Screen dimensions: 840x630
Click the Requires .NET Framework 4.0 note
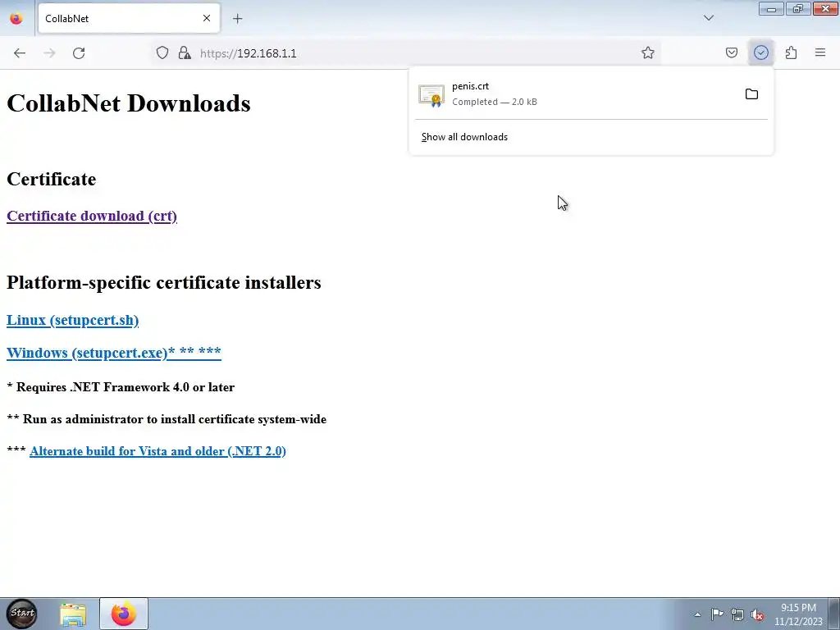121,387
